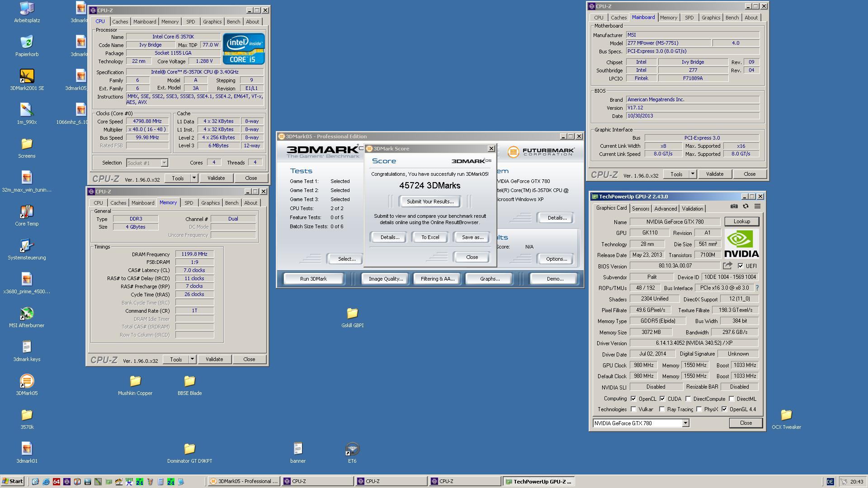Viewport: 868px width, 488px height.
Task: Click the Lookup button in GPU-Z
Action: pos(741,221)
